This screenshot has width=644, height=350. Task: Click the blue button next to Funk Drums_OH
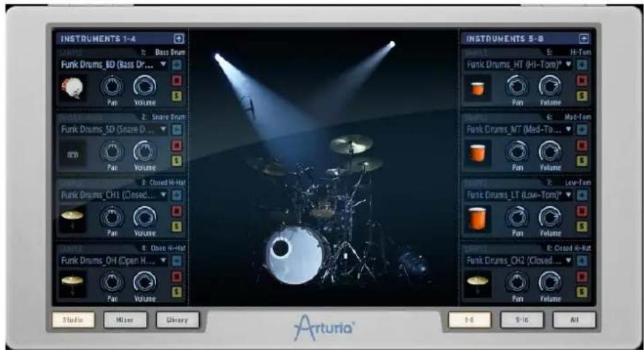177,260
